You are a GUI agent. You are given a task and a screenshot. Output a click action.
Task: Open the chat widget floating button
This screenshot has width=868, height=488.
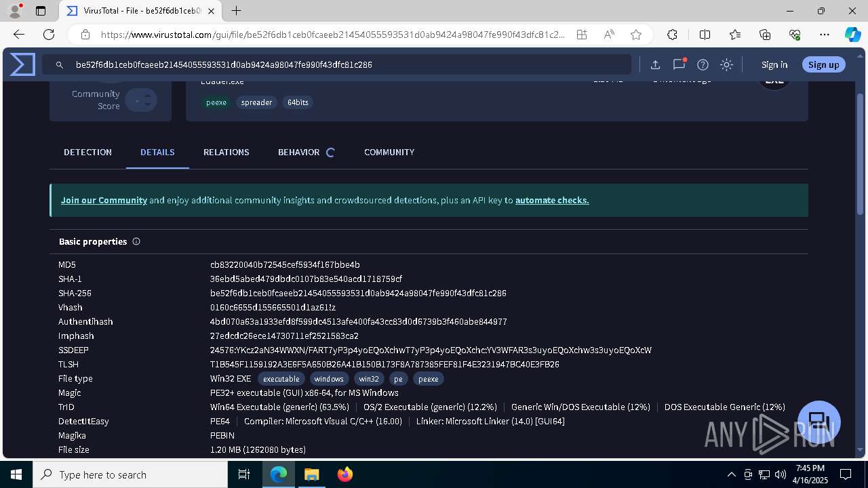(x=819, y=422)
